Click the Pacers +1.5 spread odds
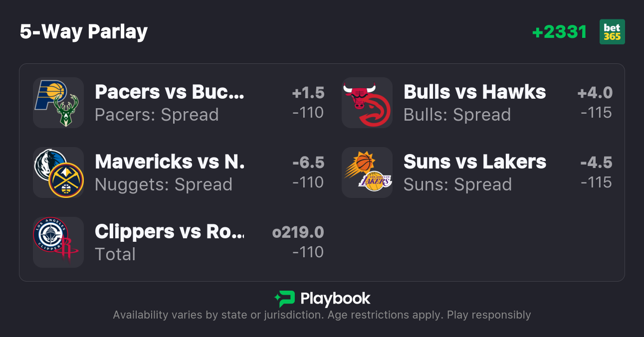Viewport: 644px width, 337px height. 308,93
